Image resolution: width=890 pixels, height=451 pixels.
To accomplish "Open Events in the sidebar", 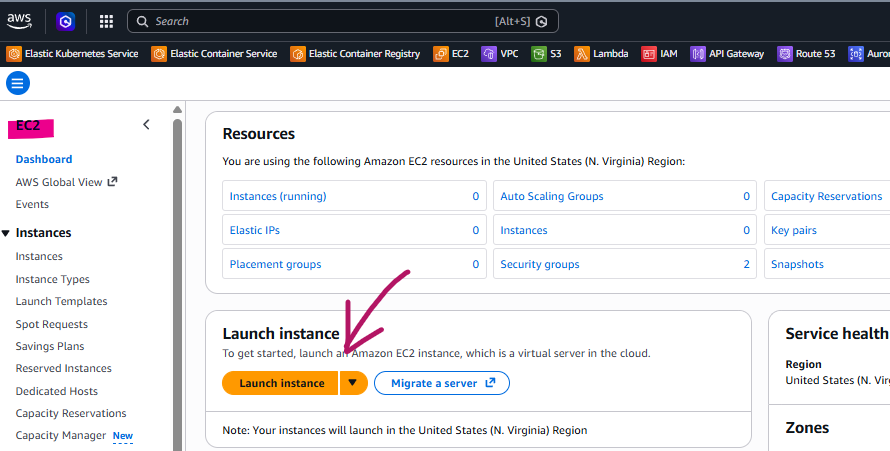I will pyautogui.click(x=32, y=204).
